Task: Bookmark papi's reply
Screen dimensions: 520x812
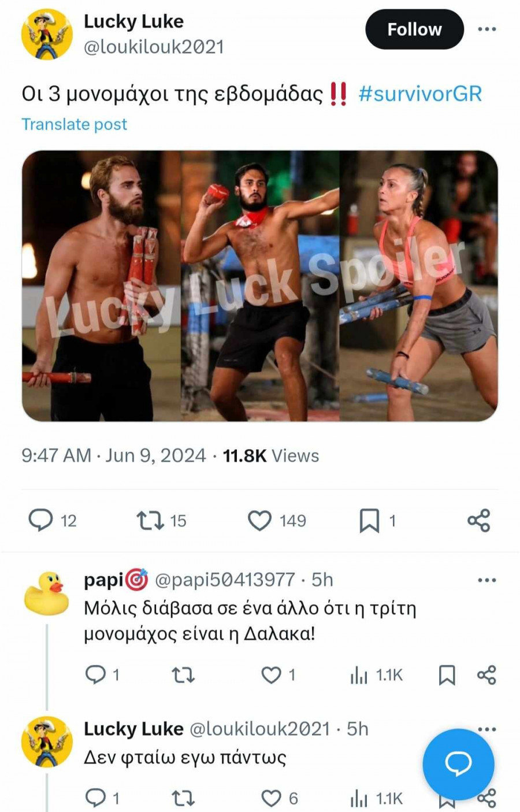Action: [447, 674]
